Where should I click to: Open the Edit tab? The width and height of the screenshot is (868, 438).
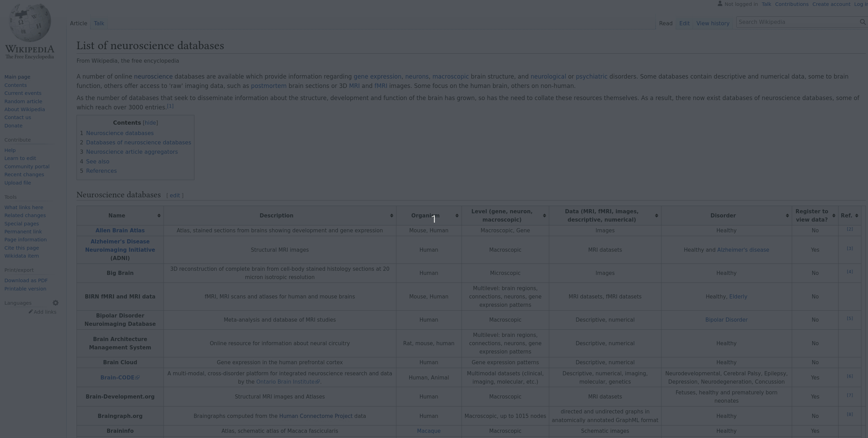coord(684,24)
